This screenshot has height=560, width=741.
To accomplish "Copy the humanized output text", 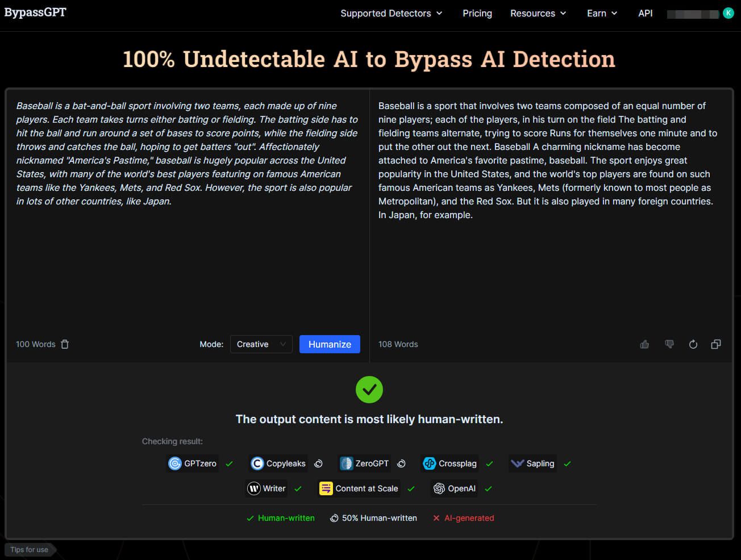I will pos(716,344).
